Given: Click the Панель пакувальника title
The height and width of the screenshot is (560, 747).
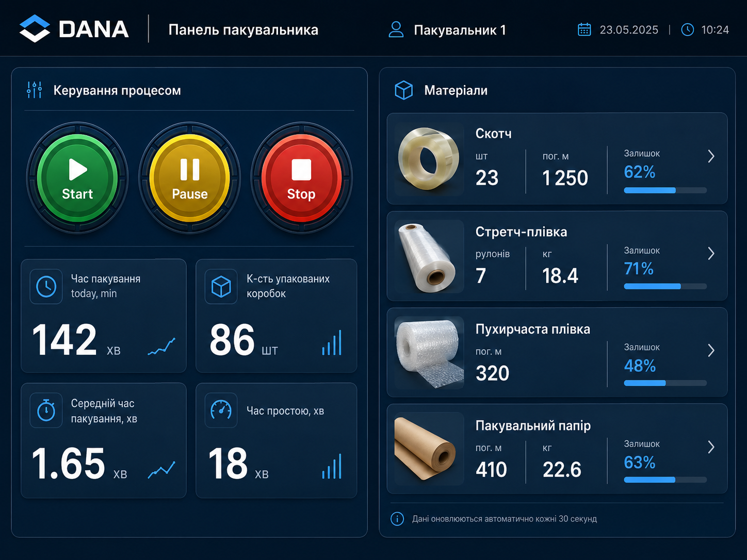Looking at the screenshot, I should coord(243,30).
